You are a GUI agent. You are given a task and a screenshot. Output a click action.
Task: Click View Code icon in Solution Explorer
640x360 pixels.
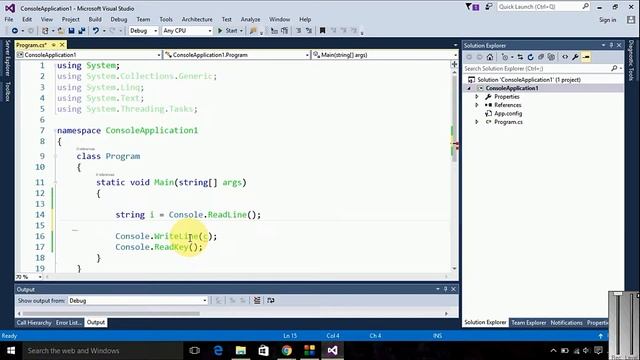point(565,57)
